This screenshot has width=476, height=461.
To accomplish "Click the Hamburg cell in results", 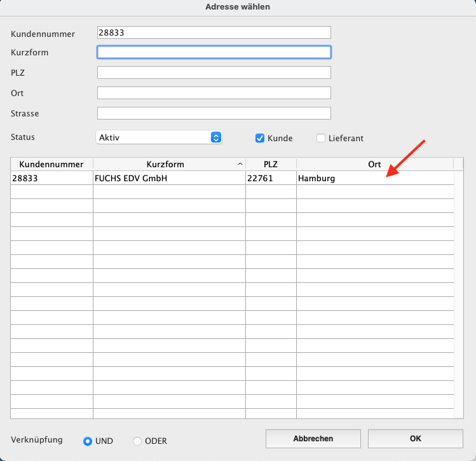I will (316, 179).
